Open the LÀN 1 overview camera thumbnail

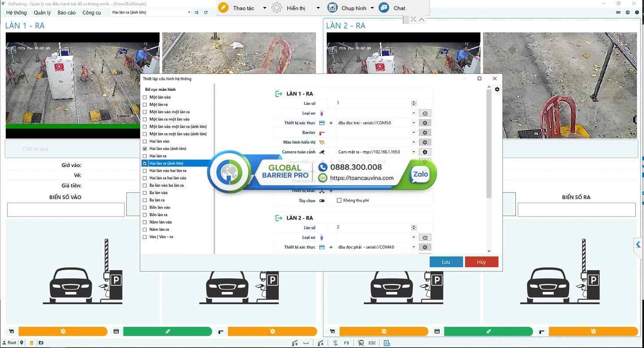pos(82,85)
